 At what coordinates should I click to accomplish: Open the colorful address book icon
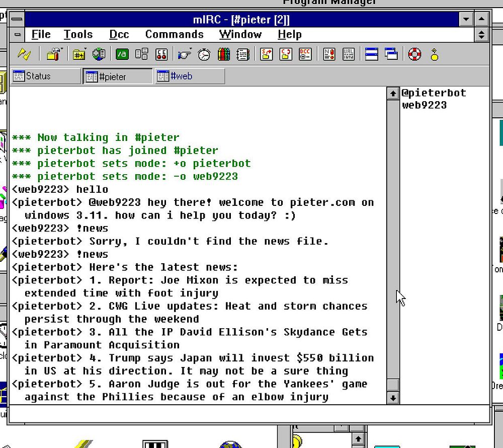coord(224,54)
